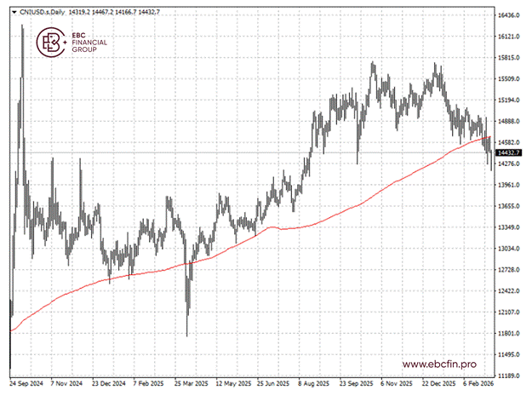Click the 23 Dec 2024 date marker
This screenshot has height=396, width=532.
109,384
